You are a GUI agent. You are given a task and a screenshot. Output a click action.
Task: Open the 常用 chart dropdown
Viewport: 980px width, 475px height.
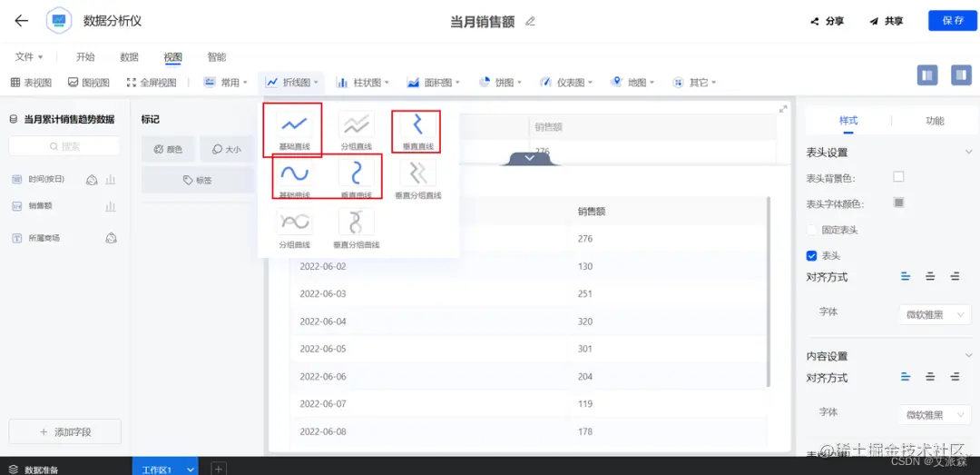[x=225, y=82]
